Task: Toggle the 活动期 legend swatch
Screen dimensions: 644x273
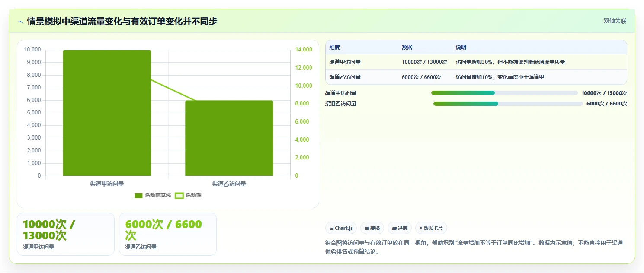Action: click(179, 196)
